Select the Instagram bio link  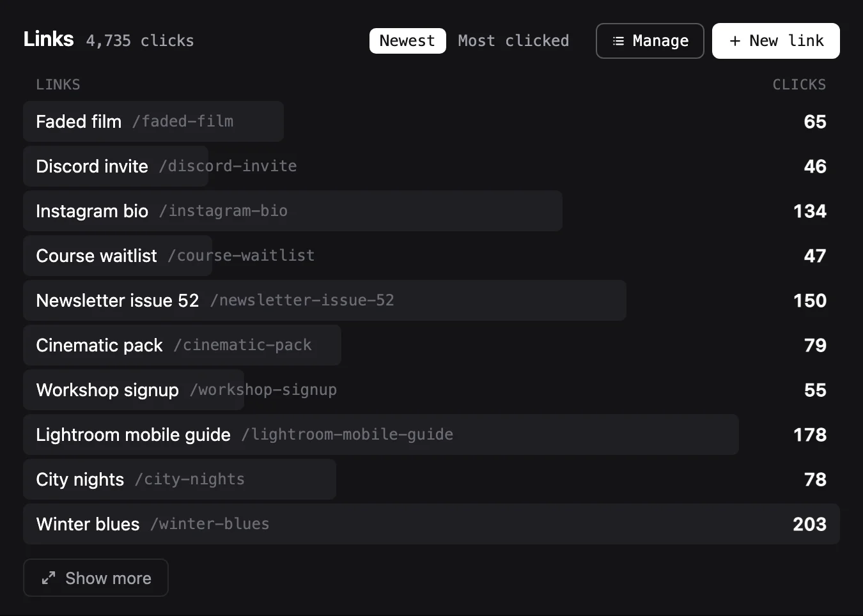432,211
